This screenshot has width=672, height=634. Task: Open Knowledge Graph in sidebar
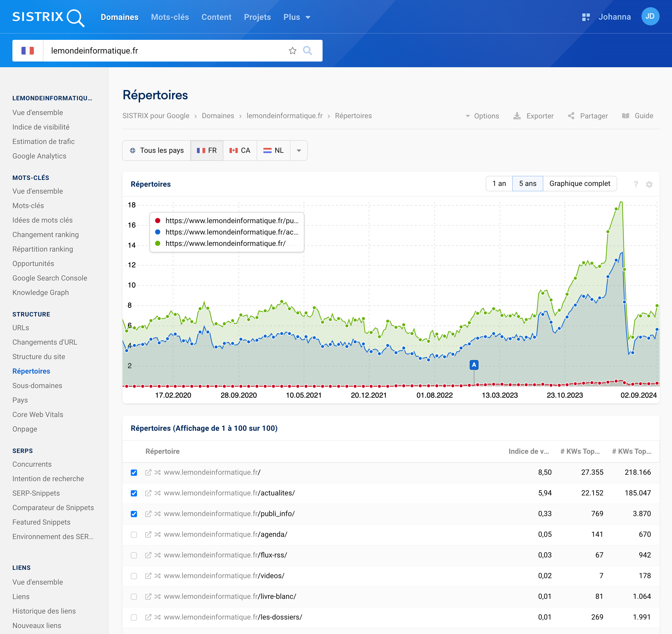pos(41,292)
